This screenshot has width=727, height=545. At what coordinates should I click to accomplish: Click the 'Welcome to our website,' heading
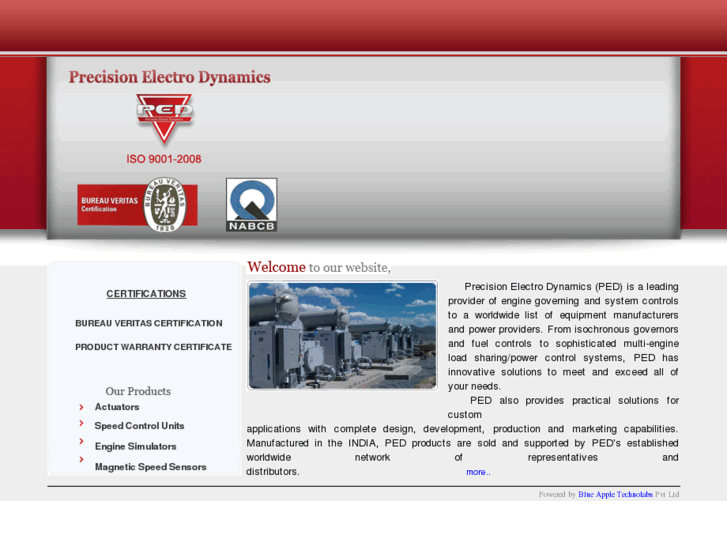(x=319, y=267)
